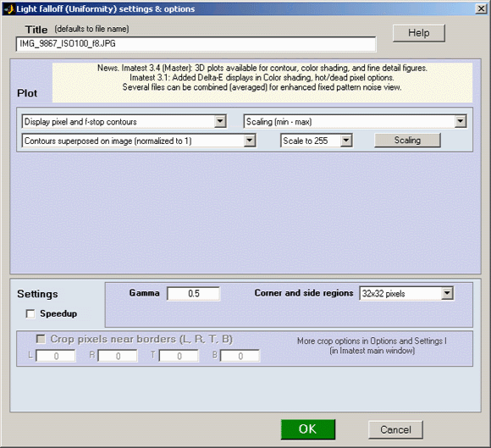
Task: Open the Scaling (min - max) dropdown
Action: tap(355, 122)
